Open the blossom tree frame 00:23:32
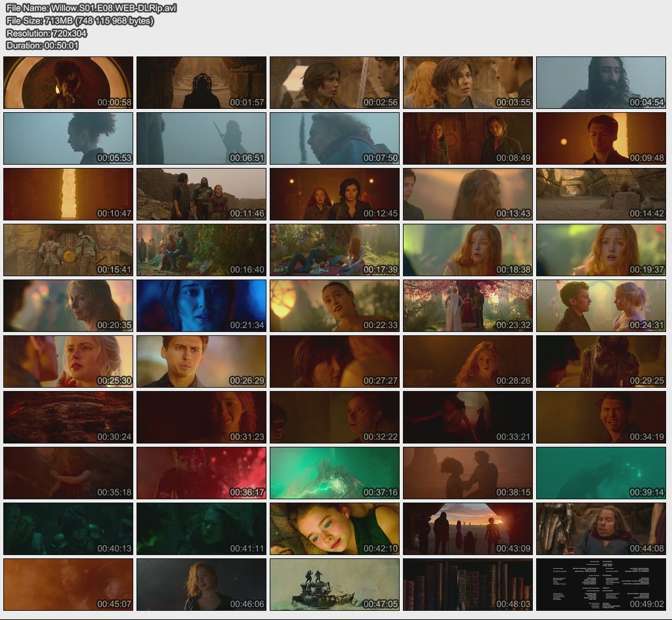Image resolution: width=672 pixels, height=620 pixels. (468, 306)
